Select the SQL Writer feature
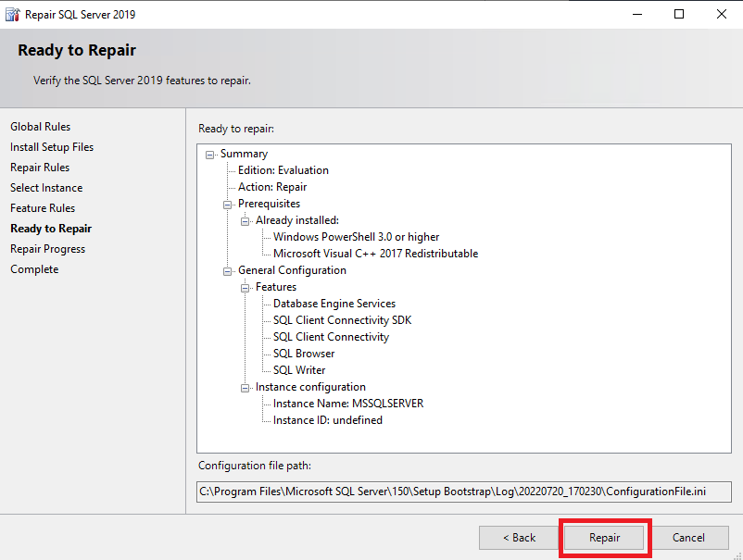Image resolution: width=743 pixels, height=560 pixels. click(x=299, y=370)
